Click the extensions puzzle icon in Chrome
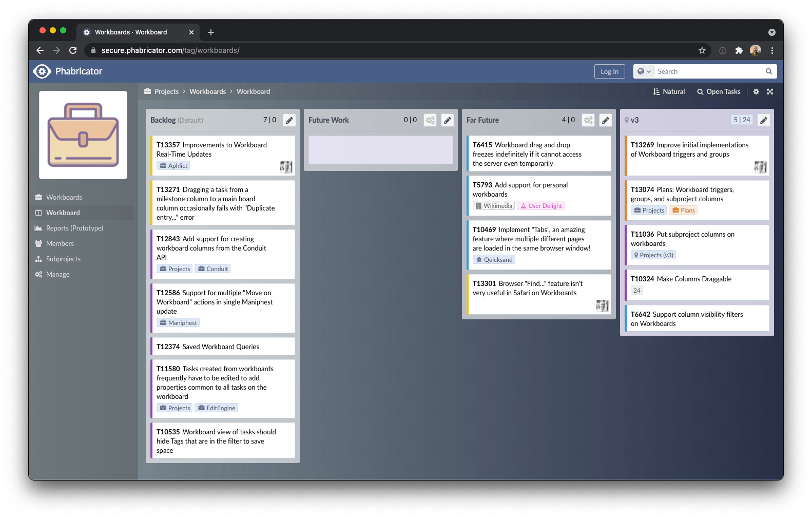 pos(739,50)
